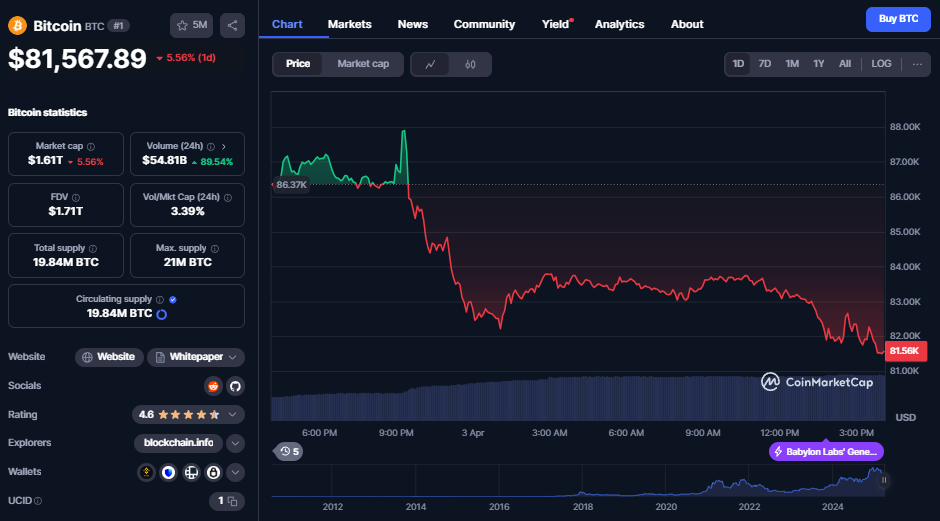The width and height of the screenshot is (940, 521).
Task: Show Circulating supply info icon
Action: click(x=159, y=299)
